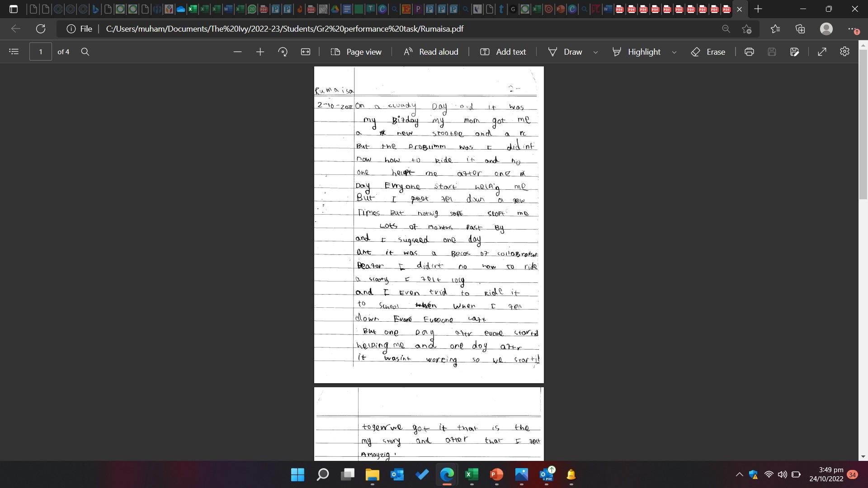The height and width of the screenshot is (488, 868).
Task: Toggle Read aloud
Action: click(431, 52)
